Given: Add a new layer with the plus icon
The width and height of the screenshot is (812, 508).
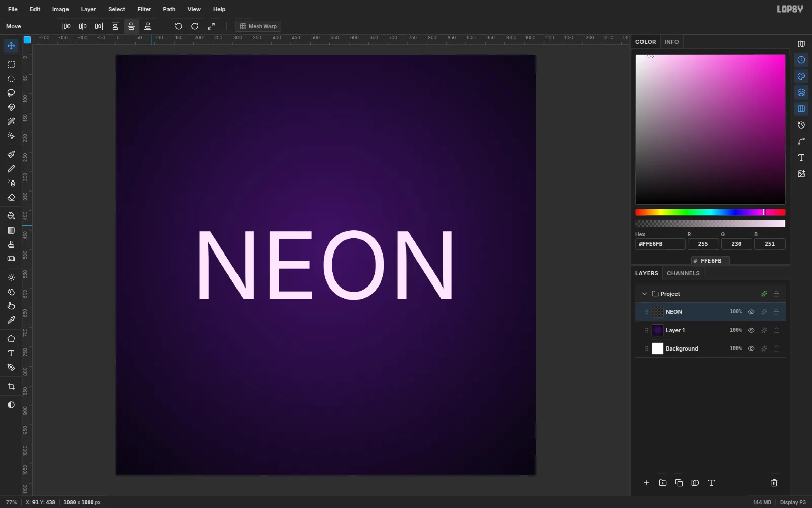Looking at the screenshot, I should [647, 483].
